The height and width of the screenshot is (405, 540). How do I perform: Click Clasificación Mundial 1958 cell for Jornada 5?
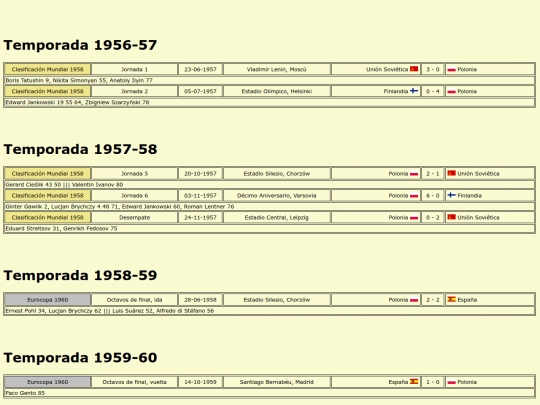48,174
